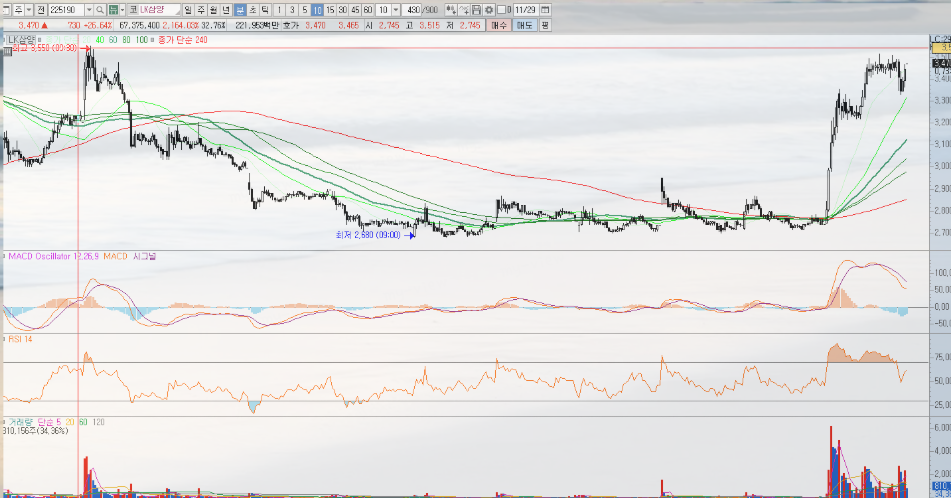Click the 호가 quote label
951x498 pixels.
point(291,25)
